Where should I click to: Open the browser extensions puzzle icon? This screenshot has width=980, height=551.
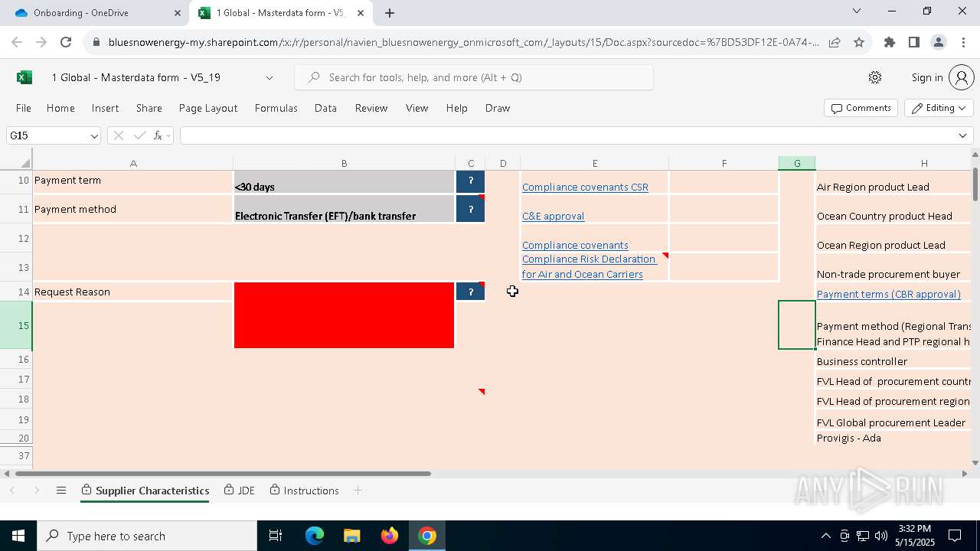coord(890,43)
